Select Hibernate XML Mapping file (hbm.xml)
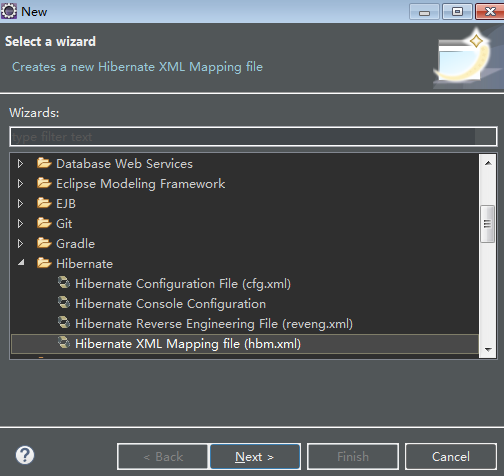 click(188, 344)
